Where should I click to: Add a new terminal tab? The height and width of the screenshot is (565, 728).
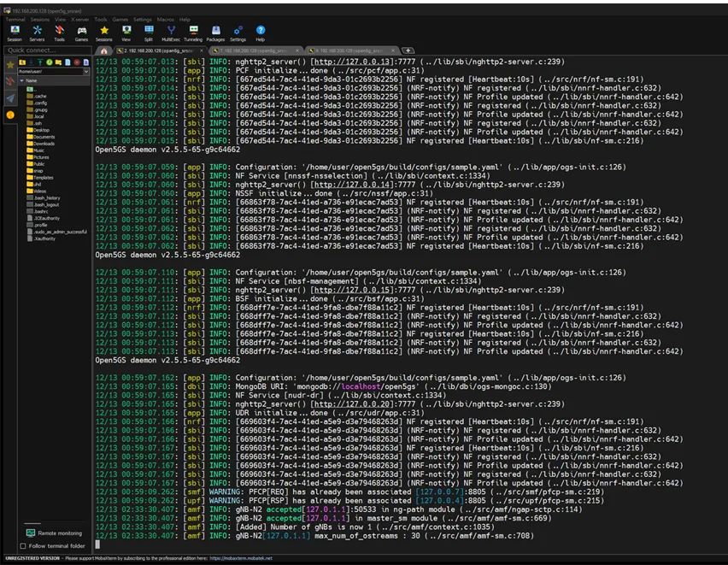coord(408,50)
